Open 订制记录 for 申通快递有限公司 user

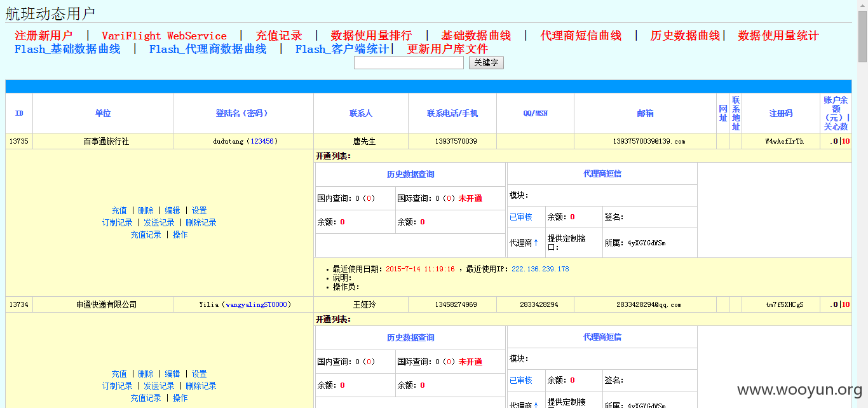118,386
